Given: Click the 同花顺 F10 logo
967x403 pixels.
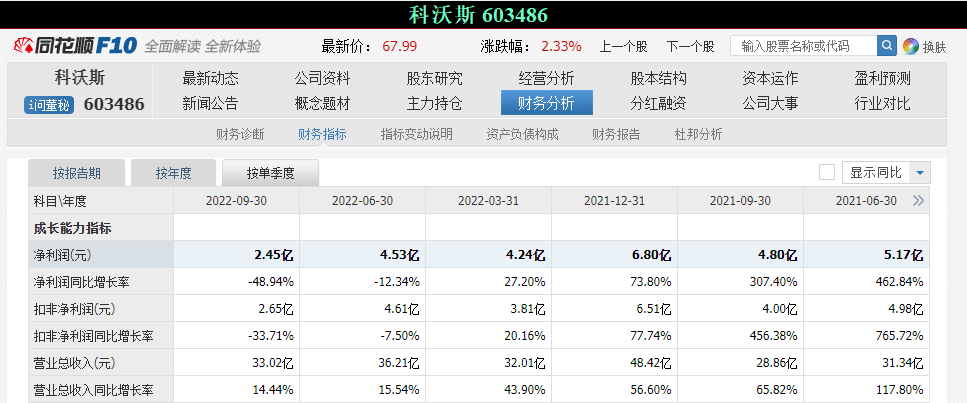Looking at the screenshot, I should tap(75, 46).
